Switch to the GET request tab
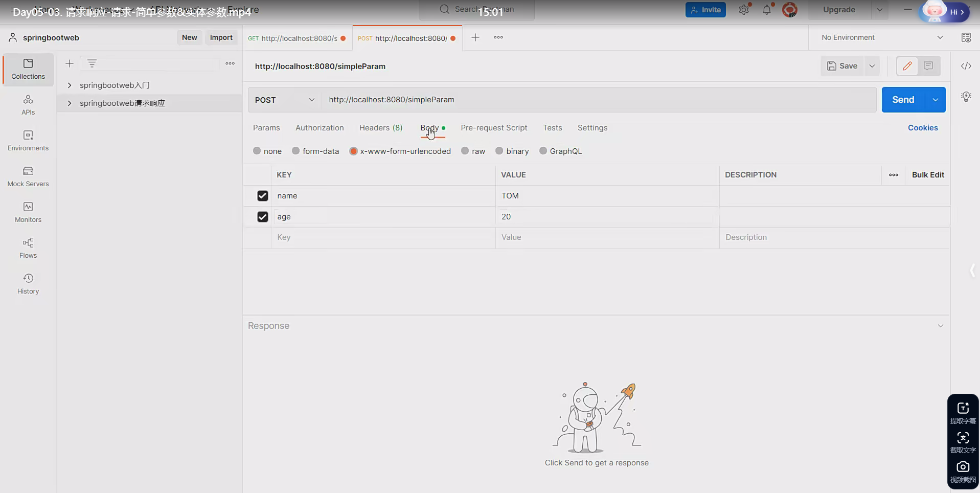 [297, 38]
